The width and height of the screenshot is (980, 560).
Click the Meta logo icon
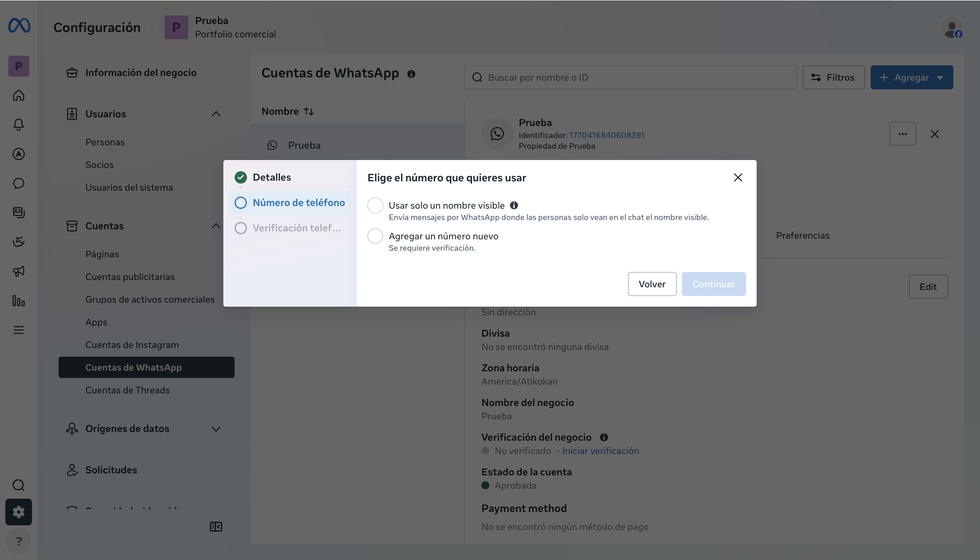point(19,26)
